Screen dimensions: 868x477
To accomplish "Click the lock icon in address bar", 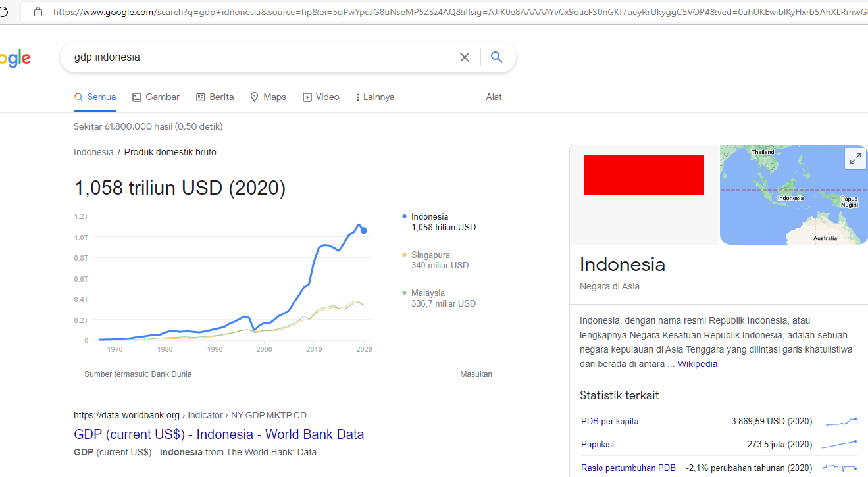I will pos(38,11).
